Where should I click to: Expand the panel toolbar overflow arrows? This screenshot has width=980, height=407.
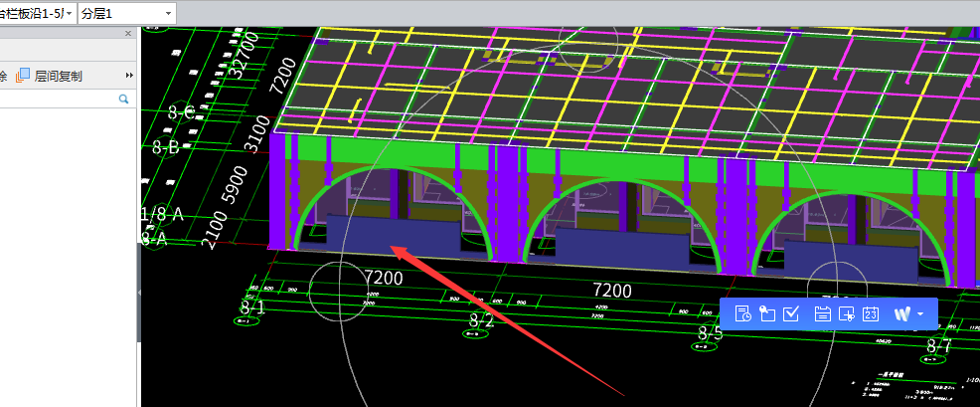(129, 76)
